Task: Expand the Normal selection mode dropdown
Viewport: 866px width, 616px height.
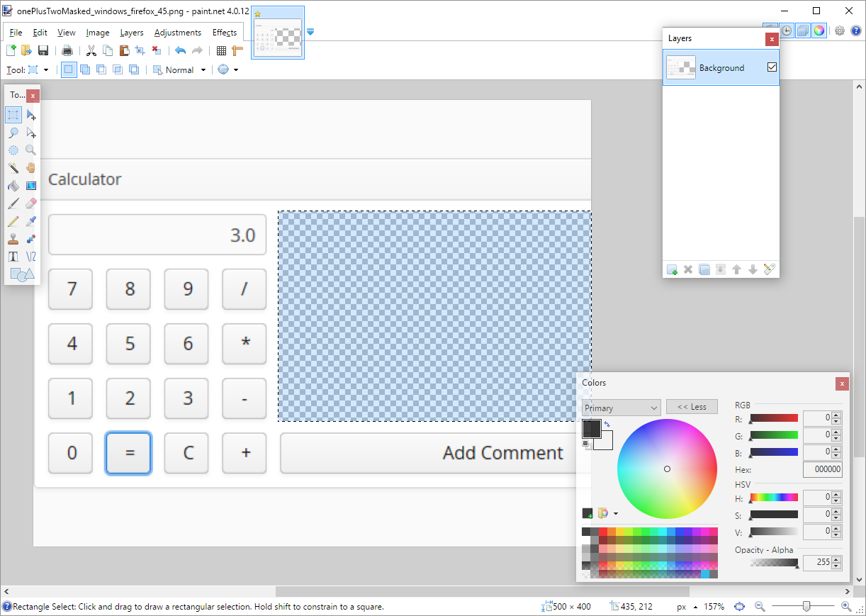Action: point(203,70)
